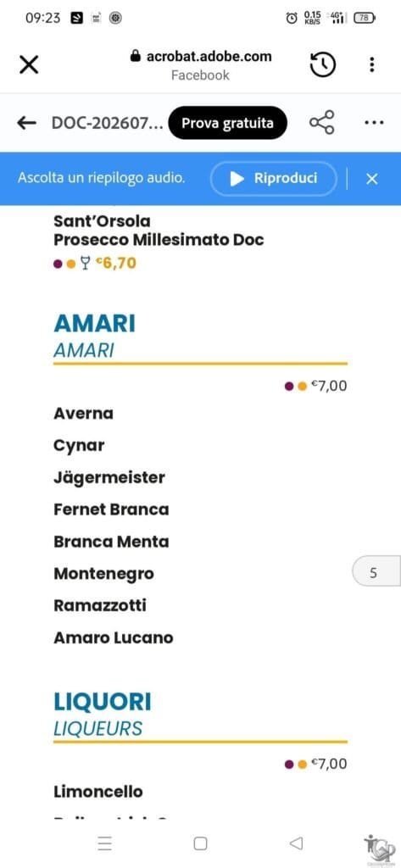Select the DOC-202607 document title
This screenshot has height=868, width=401.
(x=107, y=123)
